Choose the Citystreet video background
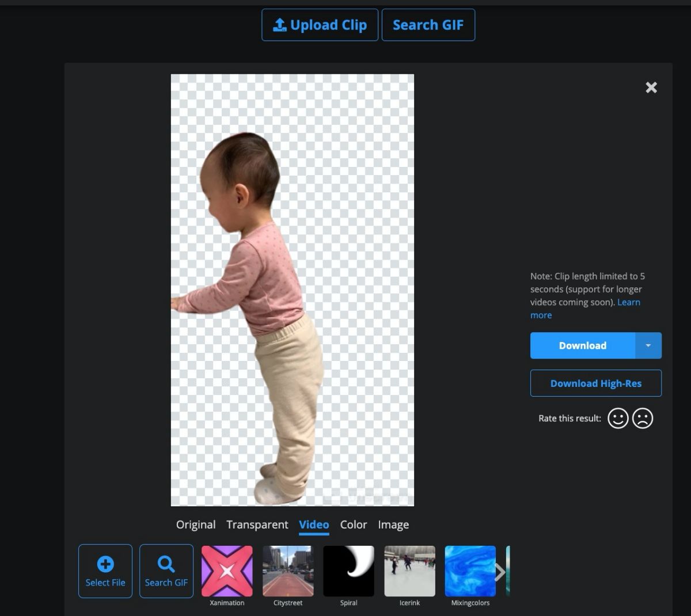 pyautogui.click(x=288, y=571)
